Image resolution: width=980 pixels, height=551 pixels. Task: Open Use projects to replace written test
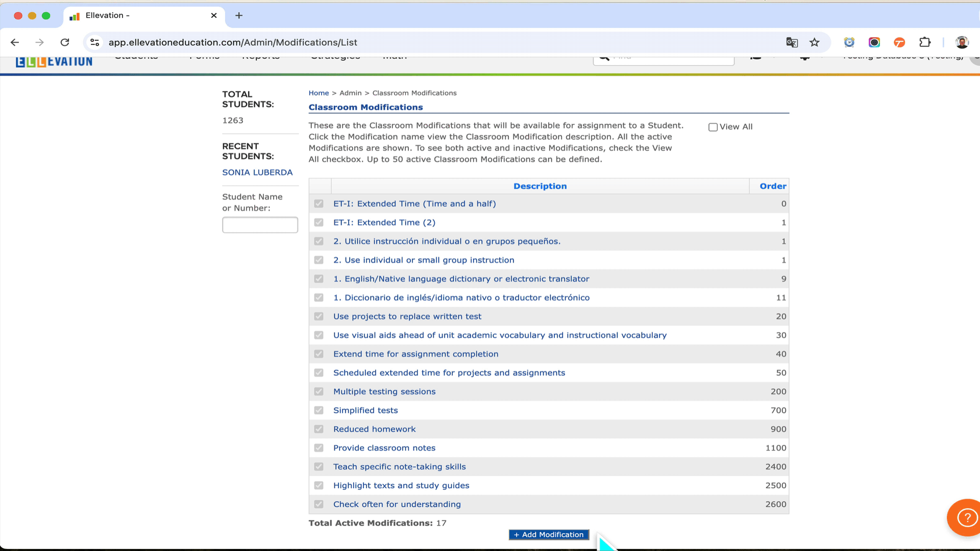(x=407, y=316)
